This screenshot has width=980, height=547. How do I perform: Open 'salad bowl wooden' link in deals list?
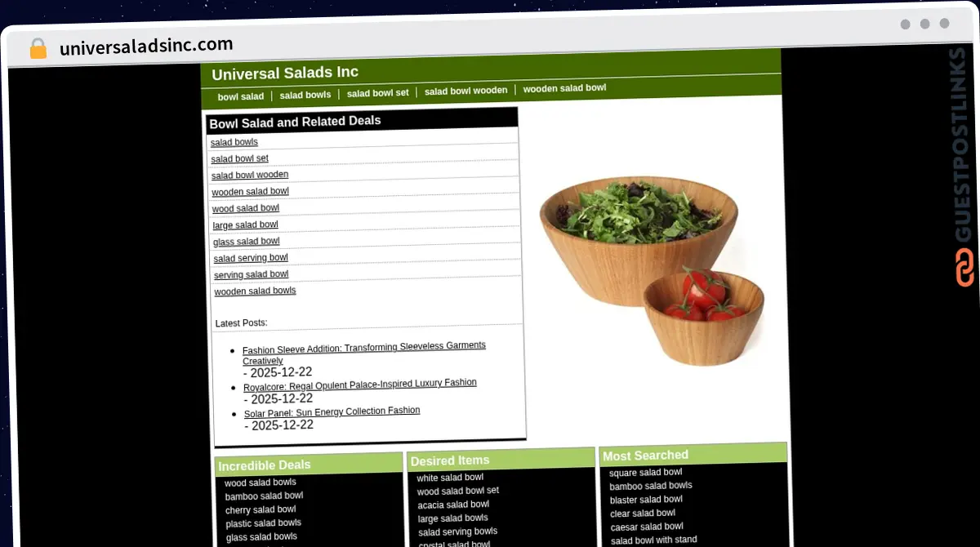[250, 175]
